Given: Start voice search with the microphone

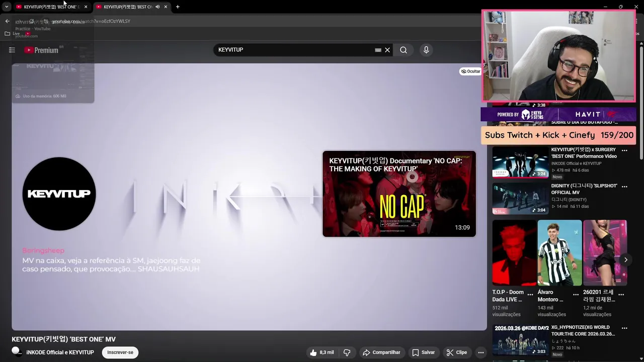Looking at the screenshot, I should click(x=426, y=50).
